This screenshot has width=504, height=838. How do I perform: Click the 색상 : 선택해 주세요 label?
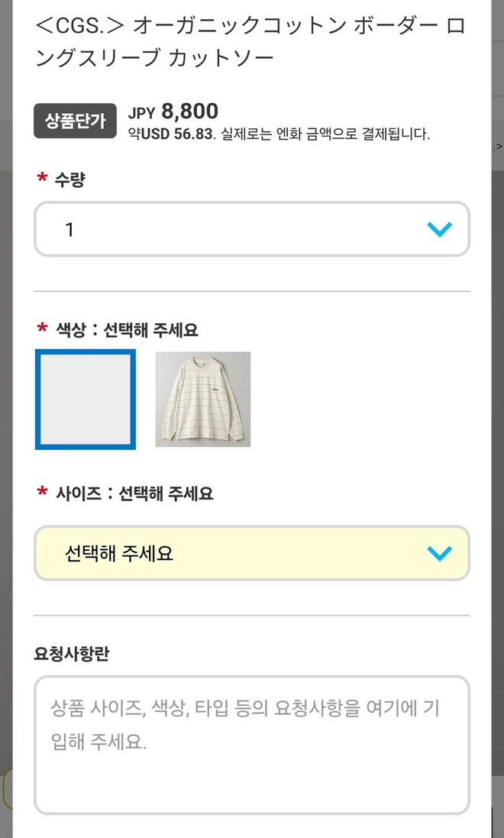(x=127, y=330)
